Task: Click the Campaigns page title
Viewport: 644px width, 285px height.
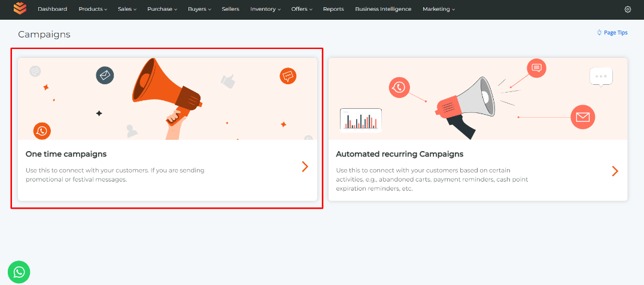Action: click(x=44, y=35)
